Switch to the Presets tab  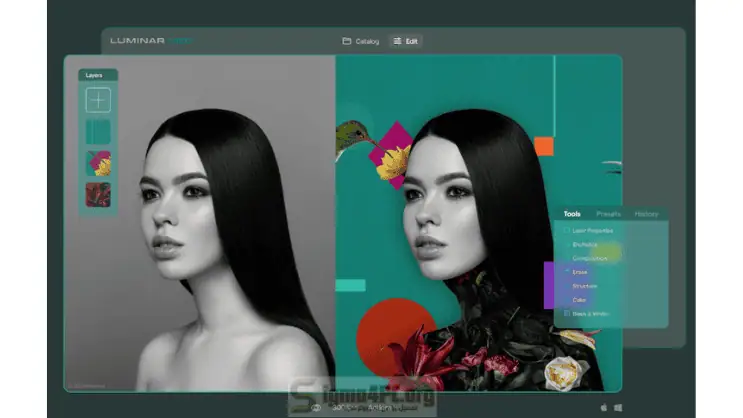[x=608, y=214]
